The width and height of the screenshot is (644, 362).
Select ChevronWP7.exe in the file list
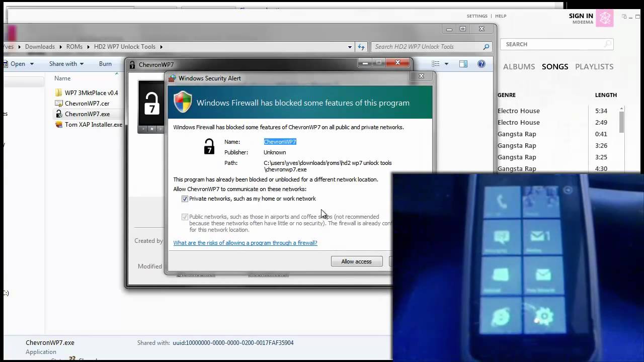87,114
